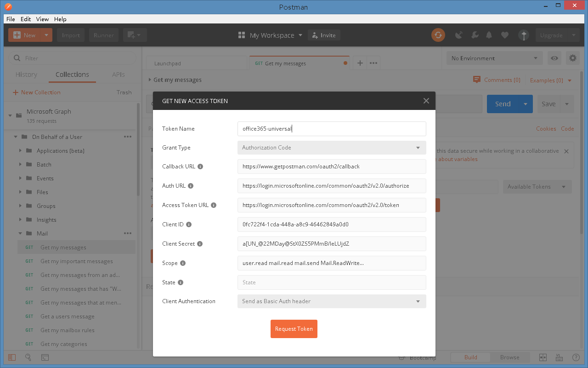Open the settings wrench icon
Screen dimensions: 588x368
pyautogui.click(x=475, y=35)
